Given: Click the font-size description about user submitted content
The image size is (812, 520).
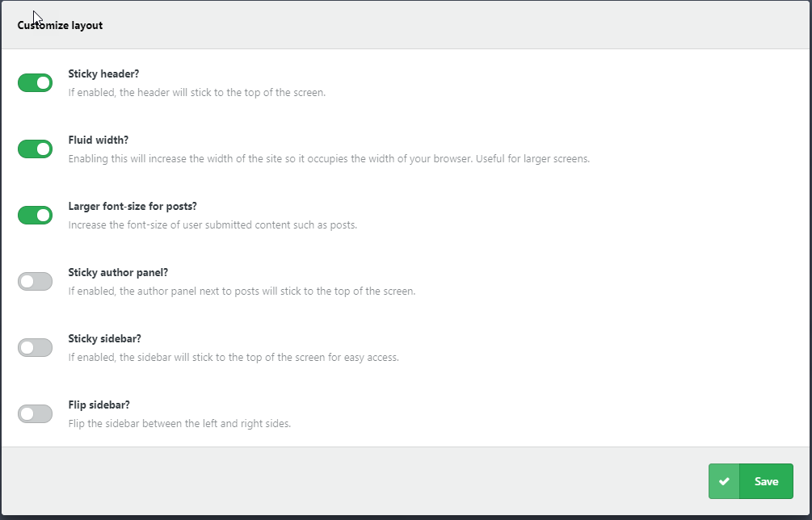Looking at the screenshot, I should click(x=212, y=224).
